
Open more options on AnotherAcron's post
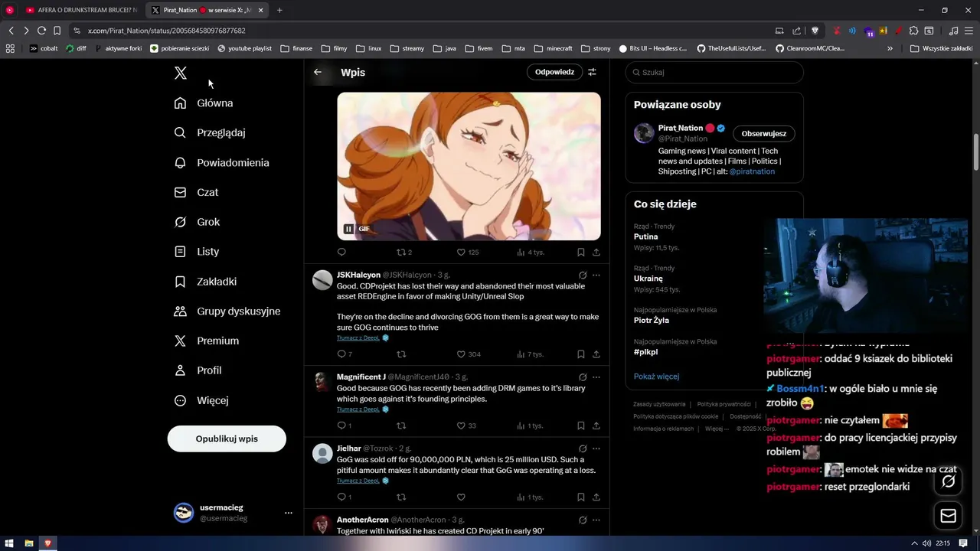596,520
